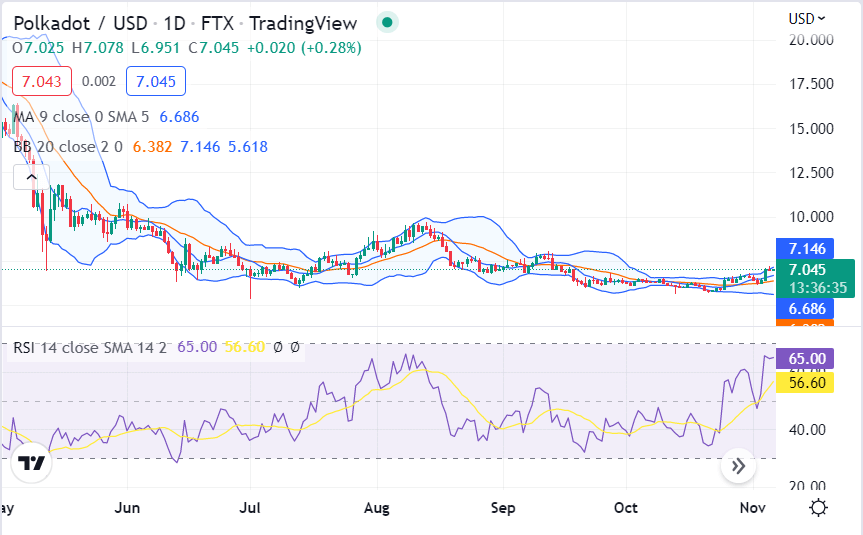Screen dimensions: 863x535
Task: Click the 7.146 upper band price label
Action: click(805, 249)
